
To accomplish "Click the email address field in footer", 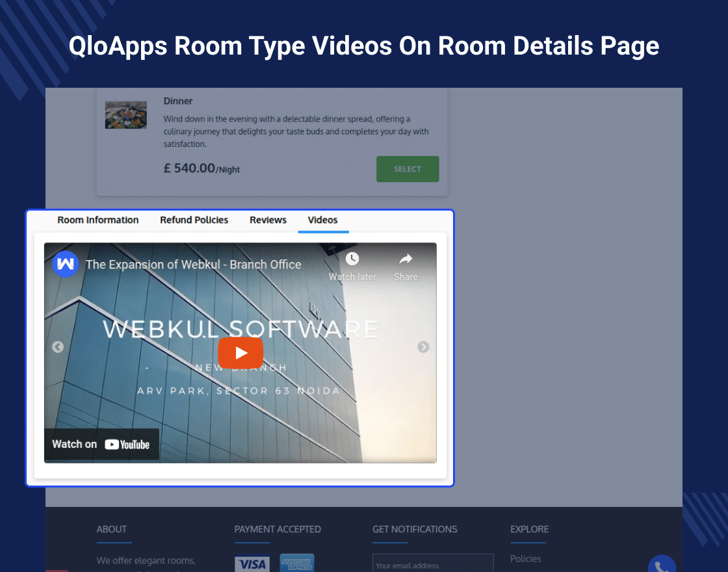I will point(433,563).
